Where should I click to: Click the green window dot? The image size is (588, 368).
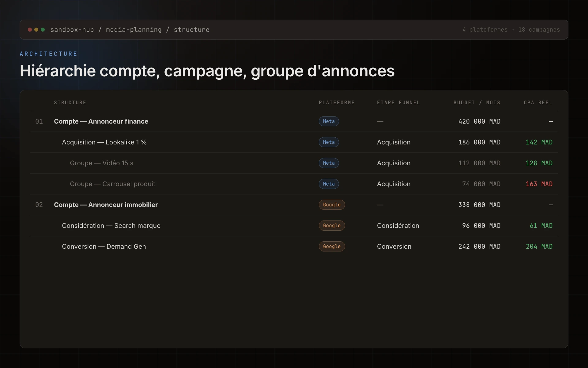pos(43,30)
